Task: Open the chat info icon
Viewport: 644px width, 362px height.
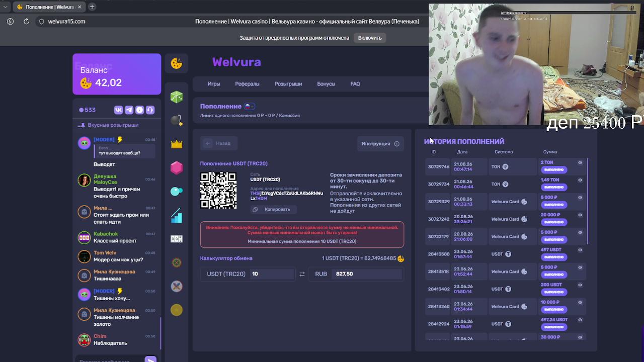Action: [139, 110]
